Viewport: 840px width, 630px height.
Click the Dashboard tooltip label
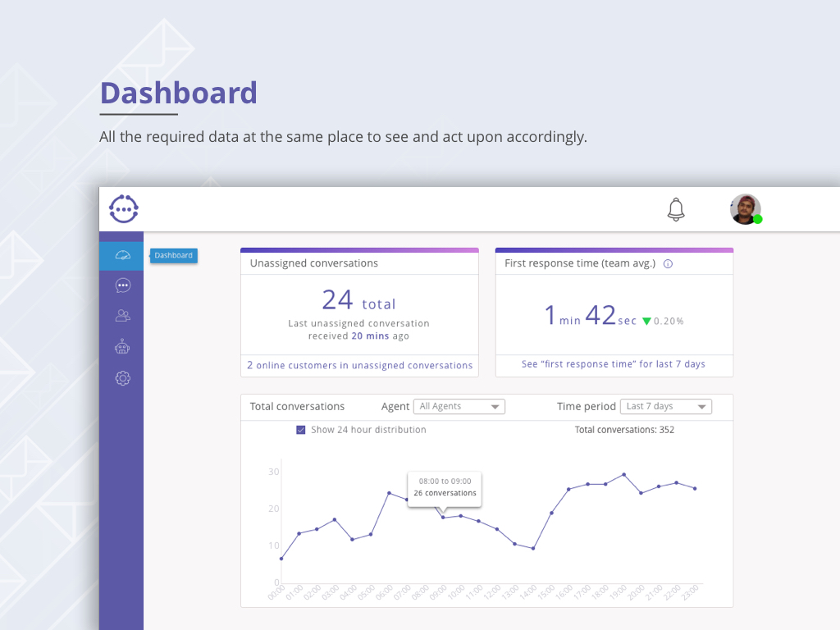pyautogui.click(x=174, y=256)
